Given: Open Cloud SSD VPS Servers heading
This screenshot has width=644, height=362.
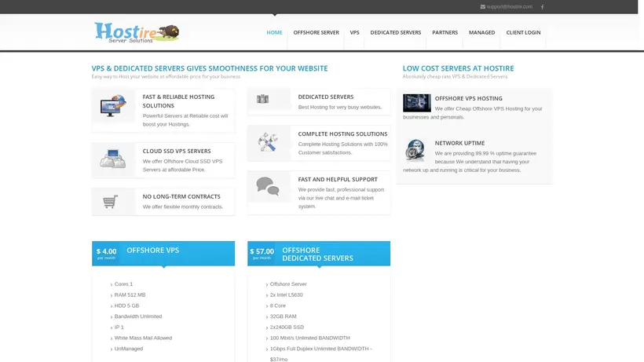Looking at the screenshot, I should pos(177,151).
